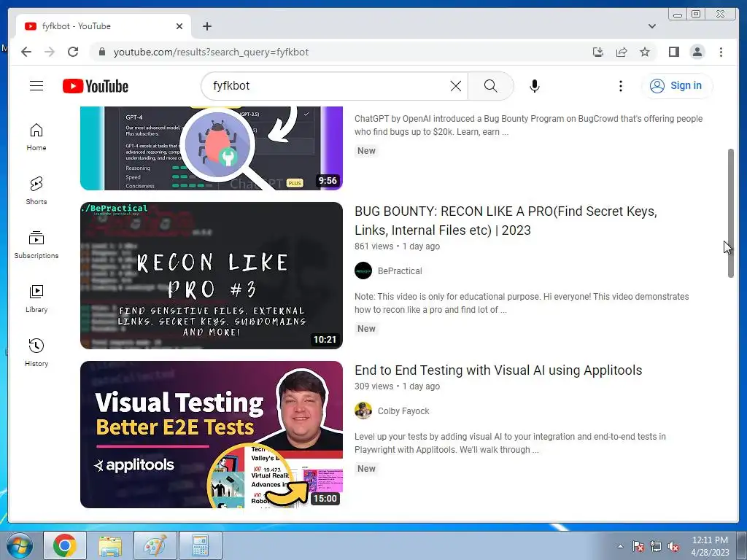Play the Visual Testing applitools thumbnail
The width and height of the screenshot is (747, 560).
212,435
